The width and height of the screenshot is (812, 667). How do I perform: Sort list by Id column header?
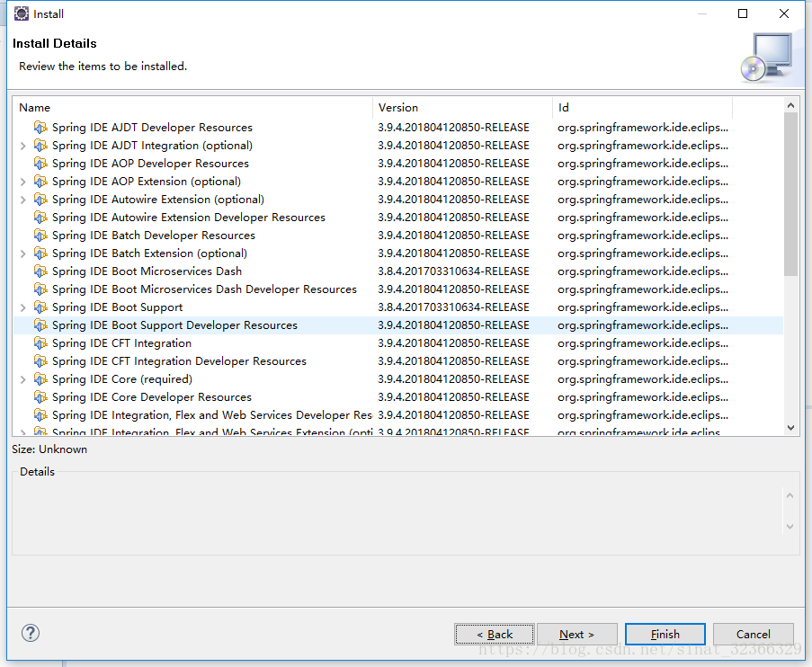click(x=643, y=107)
